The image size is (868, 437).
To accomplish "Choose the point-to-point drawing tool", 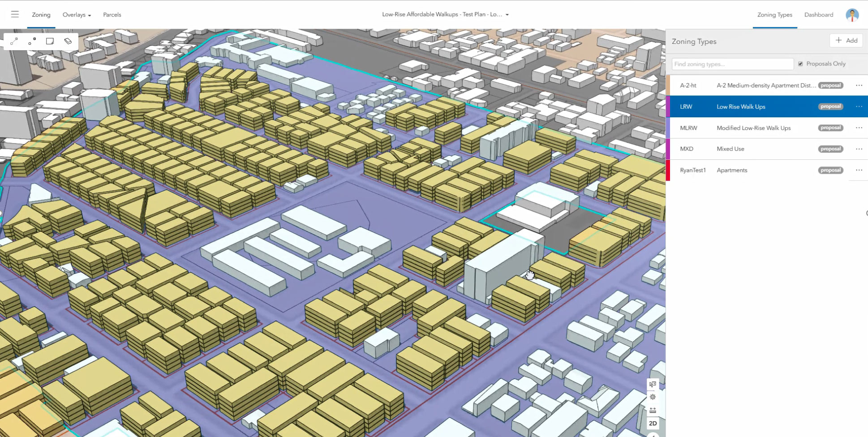I will tap(32, 42).
